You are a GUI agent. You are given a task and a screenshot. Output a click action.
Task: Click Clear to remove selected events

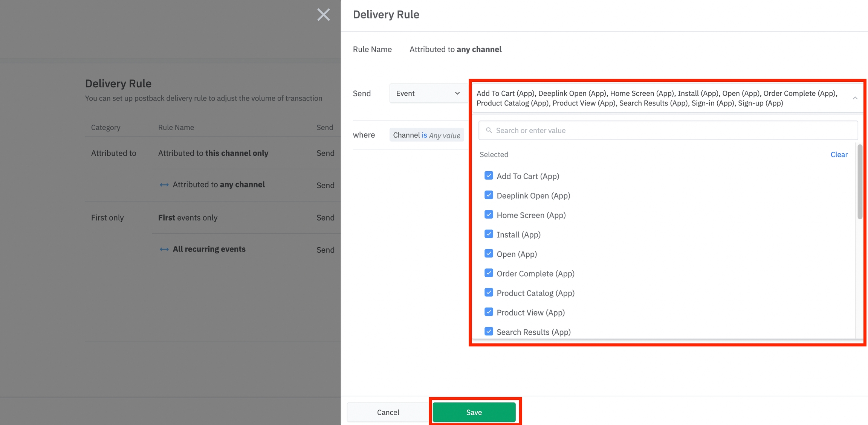pyautogui.click(x=839, y=154)
